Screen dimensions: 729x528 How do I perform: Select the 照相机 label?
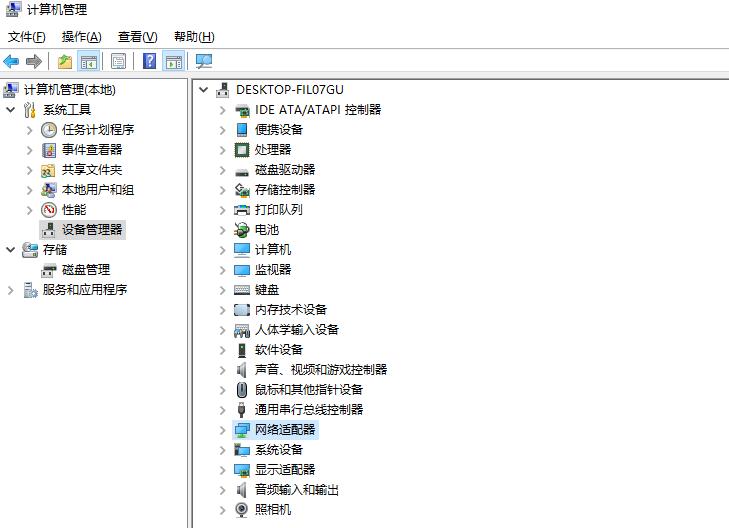tap(273, 509)
